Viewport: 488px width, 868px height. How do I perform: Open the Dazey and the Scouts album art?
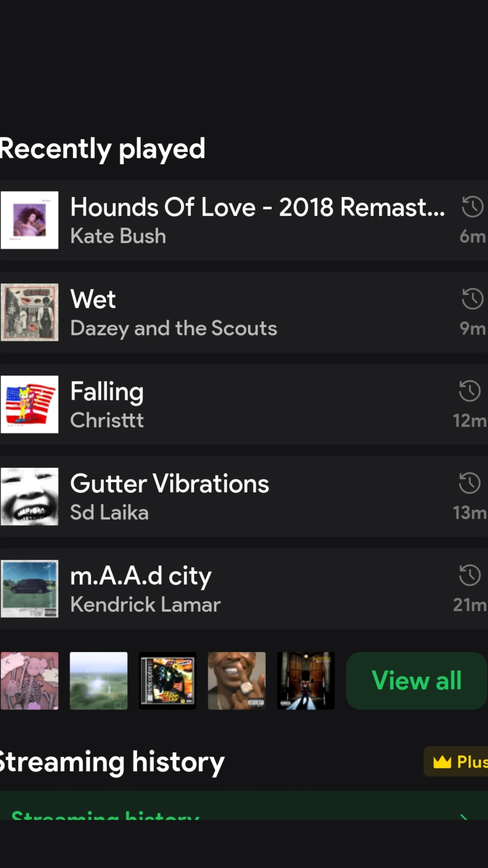click(x=30, y=312)
